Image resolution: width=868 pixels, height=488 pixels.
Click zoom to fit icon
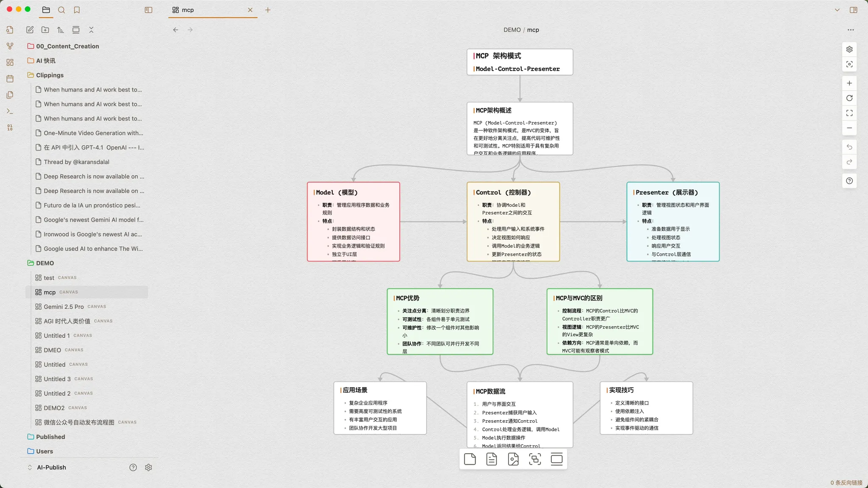pyautogui.click(x=849, y=113)
